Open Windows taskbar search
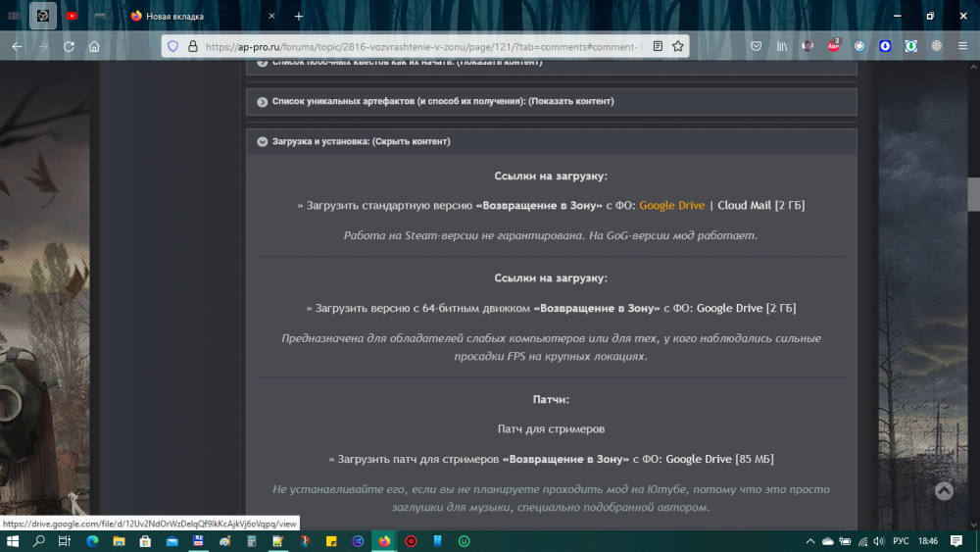The height and width of the screenshot is (552, 980). click(x=39, y=541)
